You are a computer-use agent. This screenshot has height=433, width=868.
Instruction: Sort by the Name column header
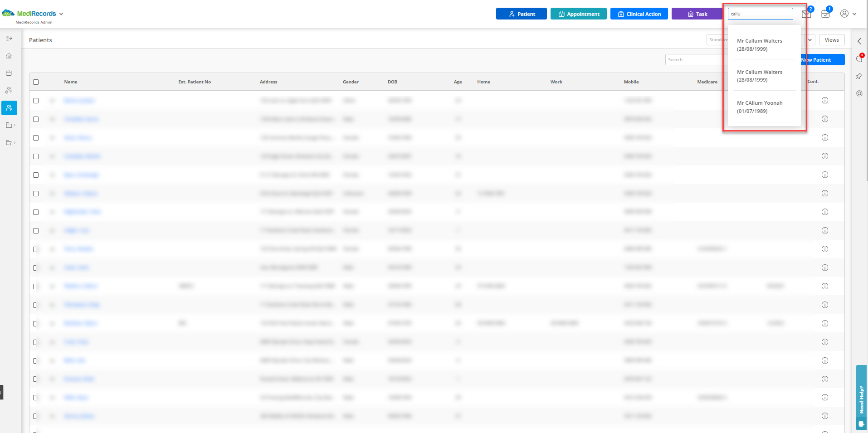coord(71,82)
